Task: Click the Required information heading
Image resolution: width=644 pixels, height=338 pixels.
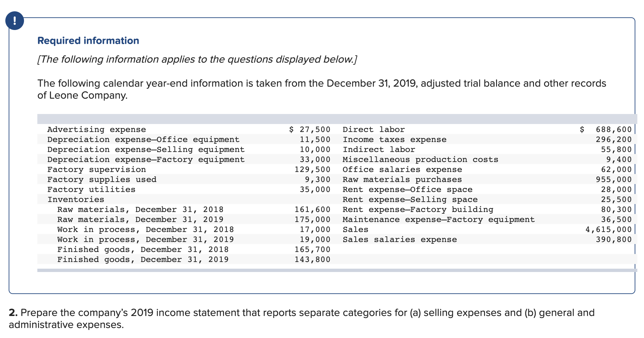Action: (88, 40)
